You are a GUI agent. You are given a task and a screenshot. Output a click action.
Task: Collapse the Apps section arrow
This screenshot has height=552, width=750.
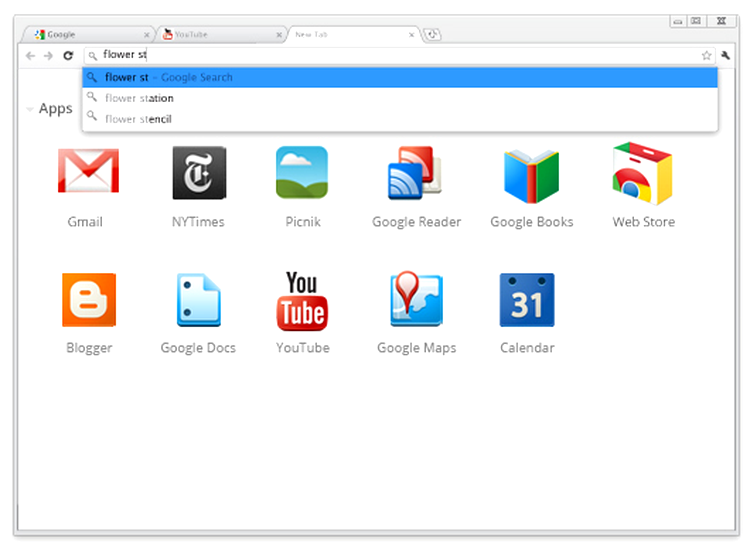click(30, 110)
